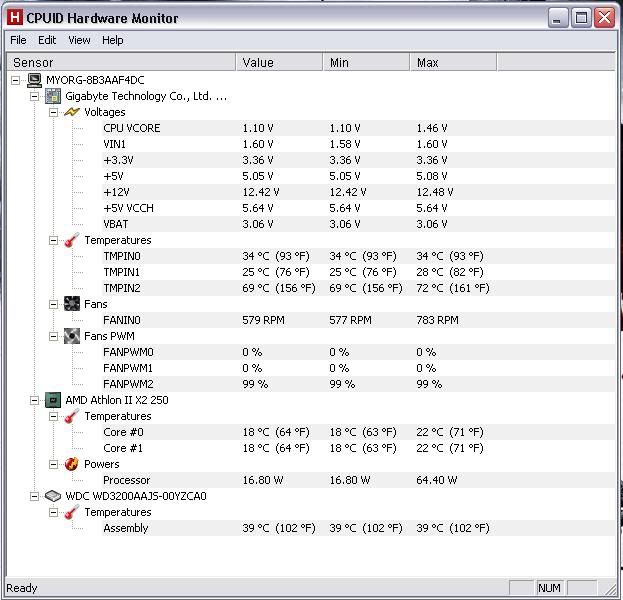The image size is (623, 600).
Task: Select the Core #1 temperature row
Action: click(x=358, y=448)
